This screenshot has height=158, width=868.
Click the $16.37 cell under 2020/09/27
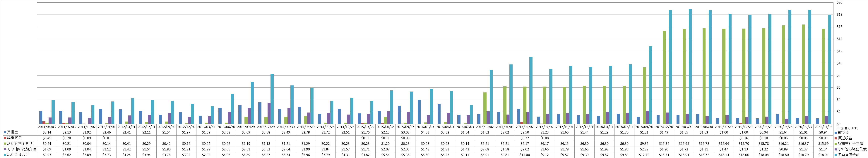[804, 144]
